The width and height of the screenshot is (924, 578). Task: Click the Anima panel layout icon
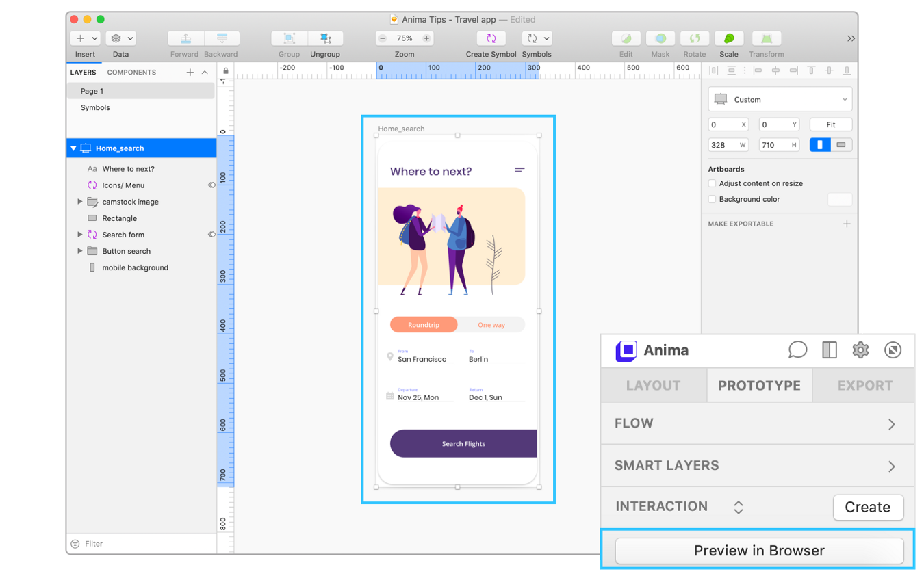[829, 350]
